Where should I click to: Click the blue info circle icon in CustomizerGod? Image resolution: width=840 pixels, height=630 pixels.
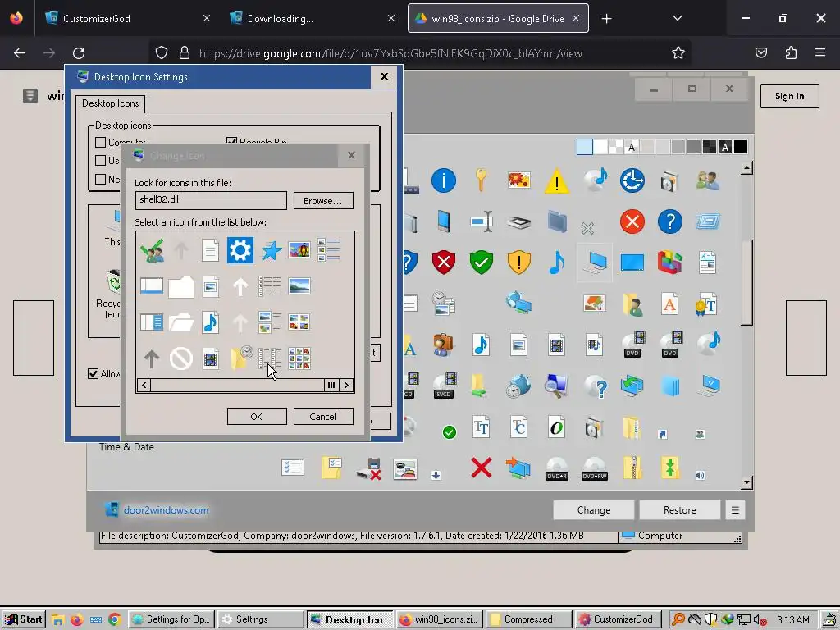(x=444, y=180)
